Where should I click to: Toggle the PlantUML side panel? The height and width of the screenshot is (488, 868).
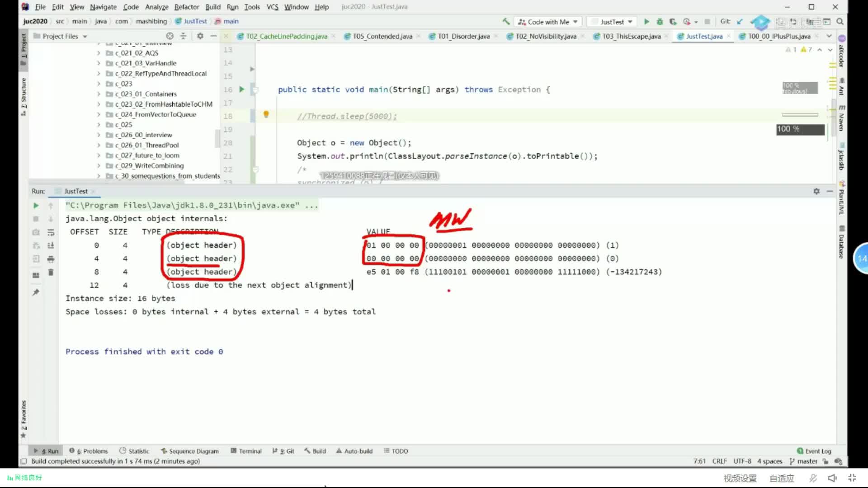click(842, 198)
